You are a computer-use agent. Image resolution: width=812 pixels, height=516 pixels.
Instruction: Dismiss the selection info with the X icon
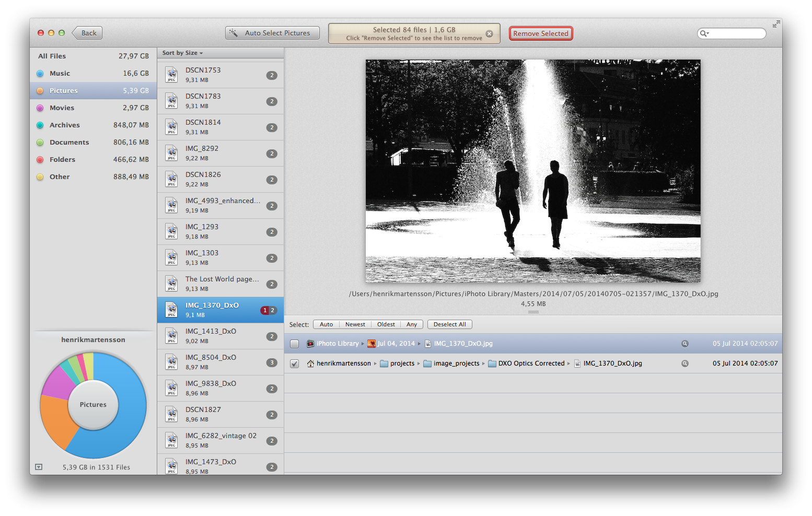pos(489,33)
